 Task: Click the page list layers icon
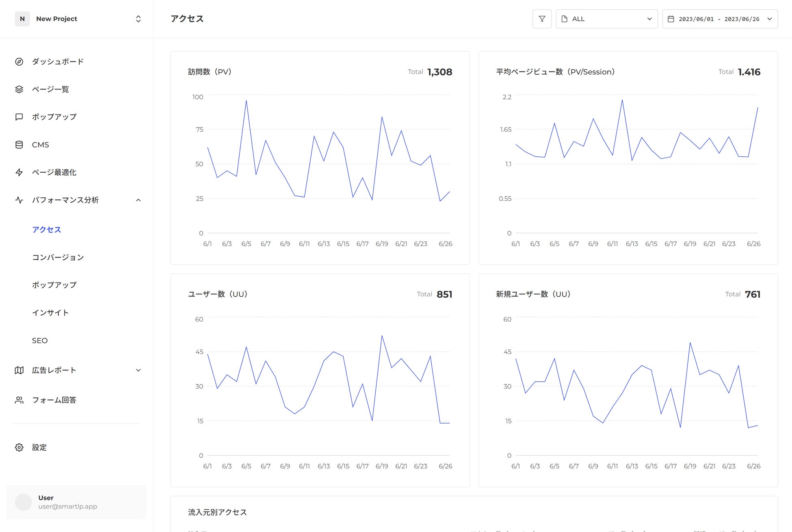pyautogui.click(x=19, y=89)
